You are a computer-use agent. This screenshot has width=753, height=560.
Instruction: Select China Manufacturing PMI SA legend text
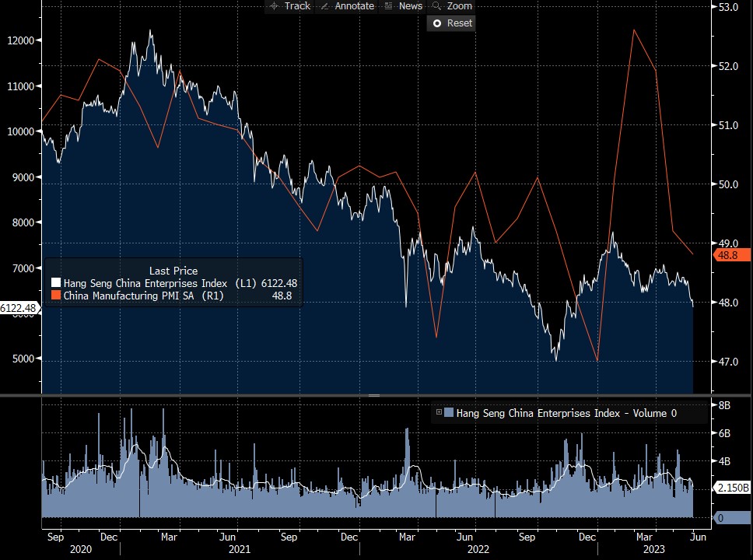coord(128,296)
